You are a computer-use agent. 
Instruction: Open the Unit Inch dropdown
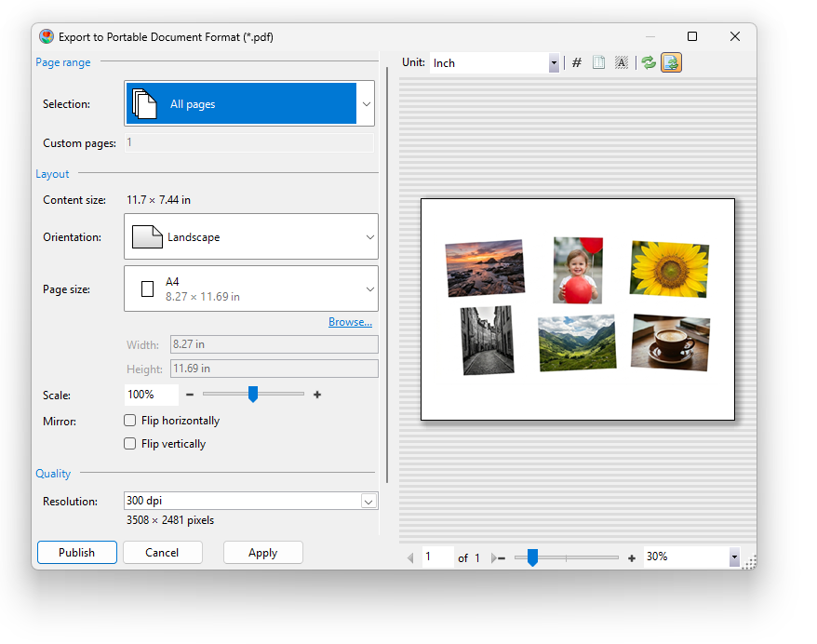tap(554, 63)
